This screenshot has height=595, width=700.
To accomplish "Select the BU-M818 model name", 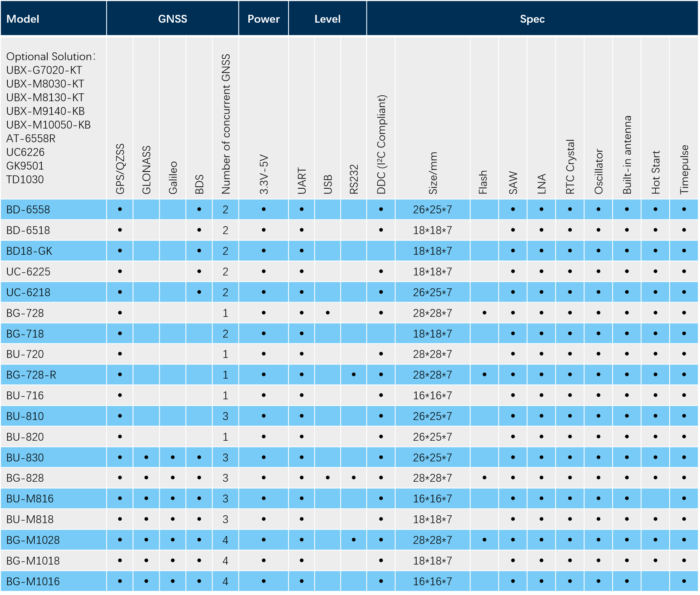I will click(30, 520).
